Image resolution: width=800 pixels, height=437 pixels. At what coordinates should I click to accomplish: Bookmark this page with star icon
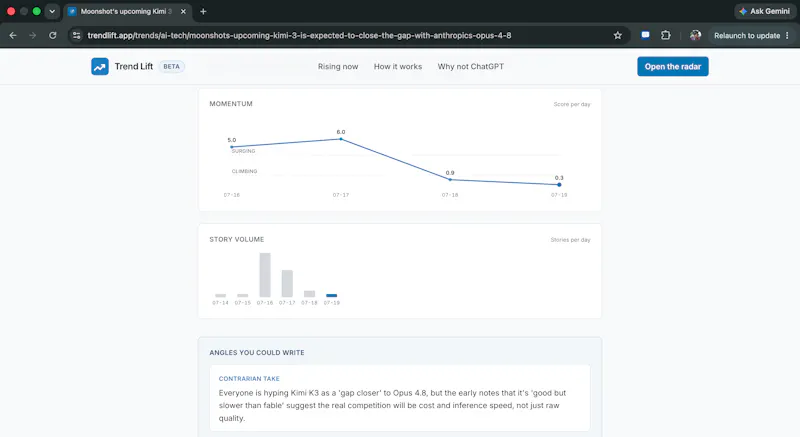pos(618,35)
